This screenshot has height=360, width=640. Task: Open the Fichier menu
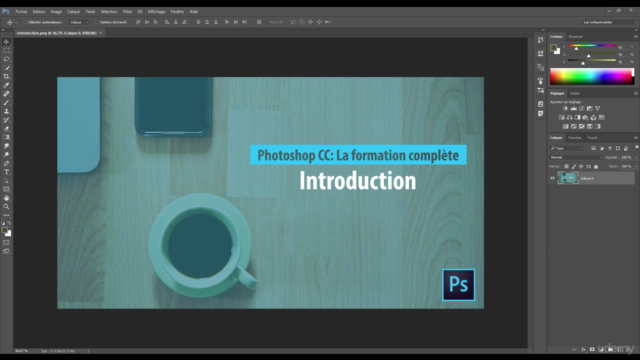click(x=21, y=11)
